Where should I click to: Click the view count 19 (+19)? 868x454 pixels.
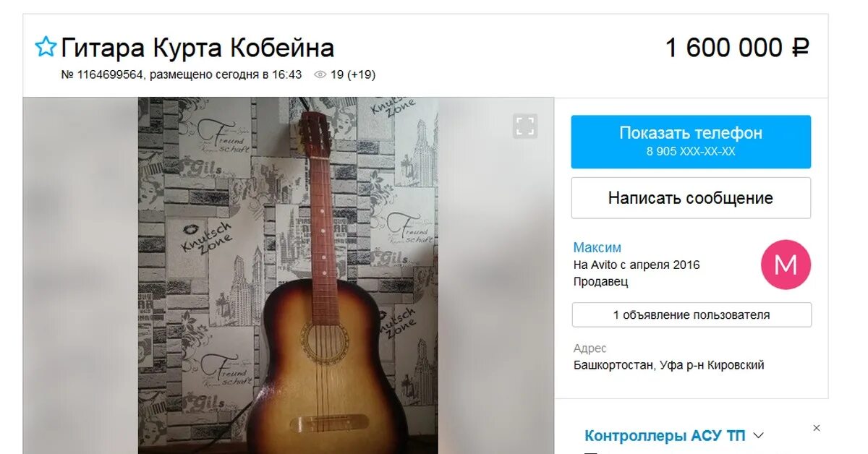click(353, 74)
